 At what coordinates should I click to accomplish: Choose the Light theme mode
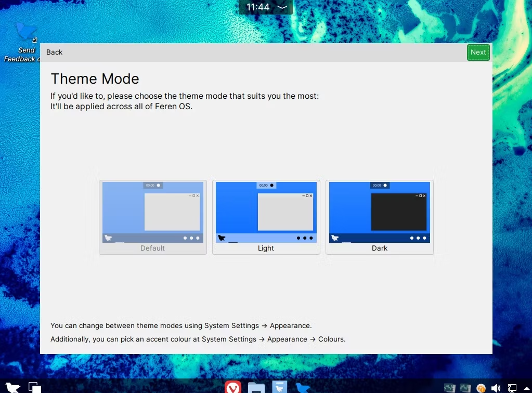266,217
